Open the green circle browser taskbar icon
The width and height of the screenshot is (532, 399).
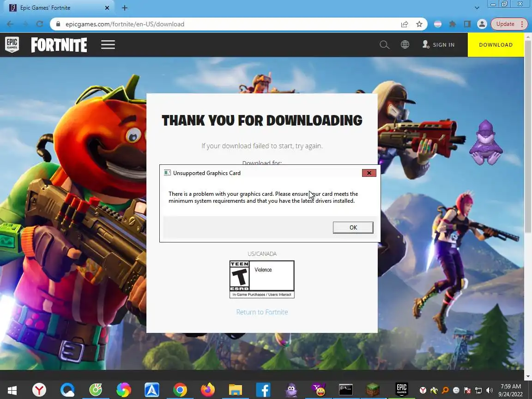(x=95, y=390)
